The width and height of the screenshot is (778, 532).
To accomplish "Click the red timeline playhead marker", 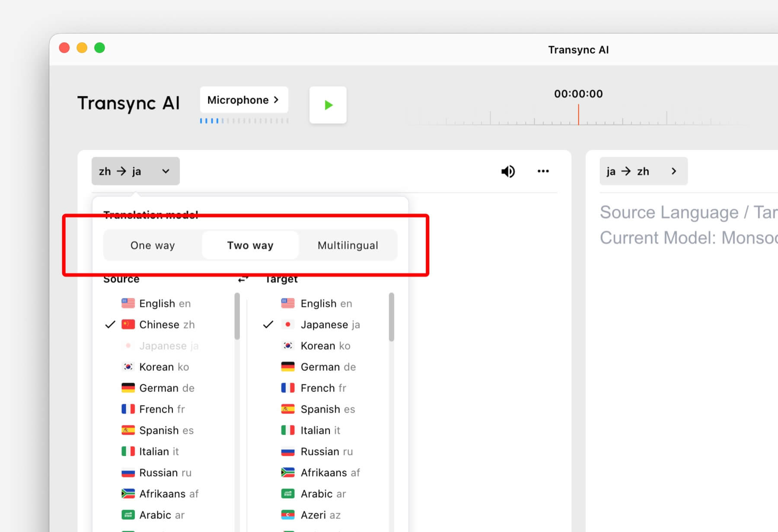I will (x=578, y=114).
